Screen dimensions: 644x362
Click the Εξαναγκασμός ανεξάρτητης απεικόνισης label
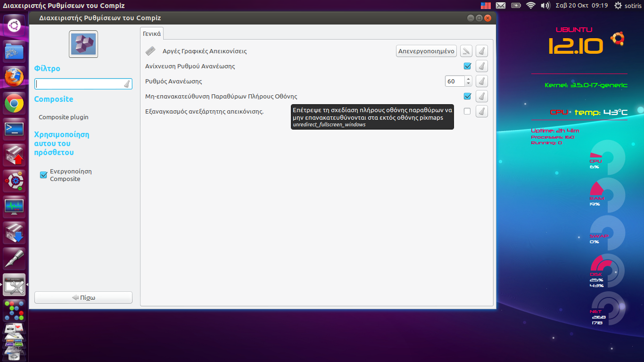pos(205,111)
